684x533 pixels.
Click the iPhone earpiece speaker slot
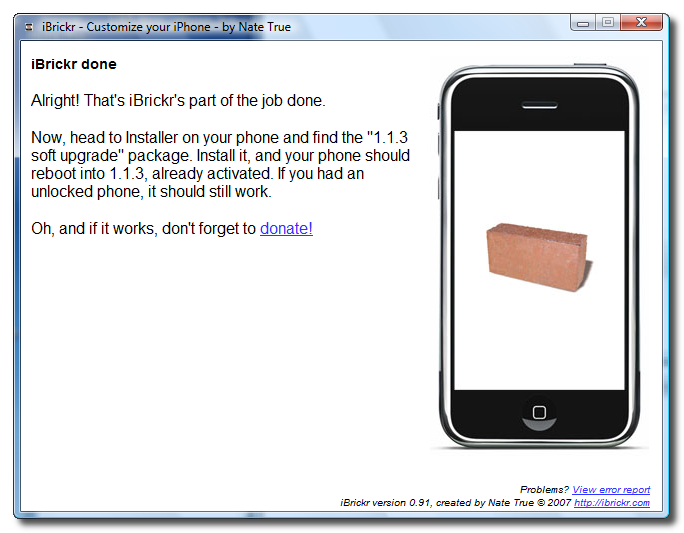[x=539, y=102]
